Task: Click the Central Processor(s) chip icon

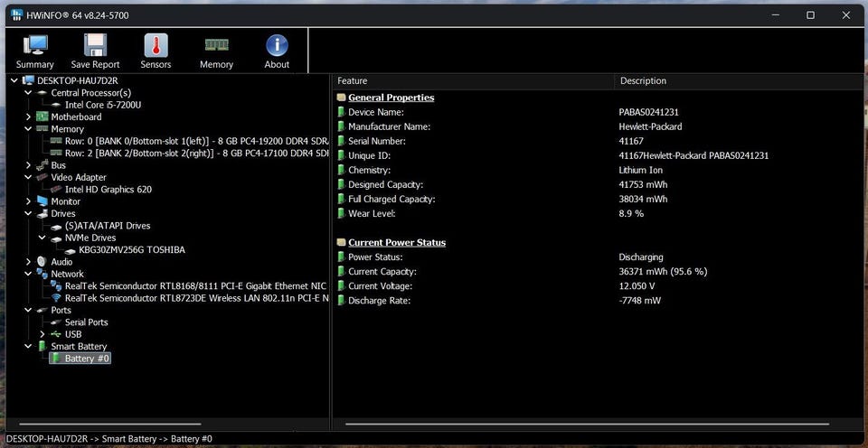Action: click(x=42, y=93)
